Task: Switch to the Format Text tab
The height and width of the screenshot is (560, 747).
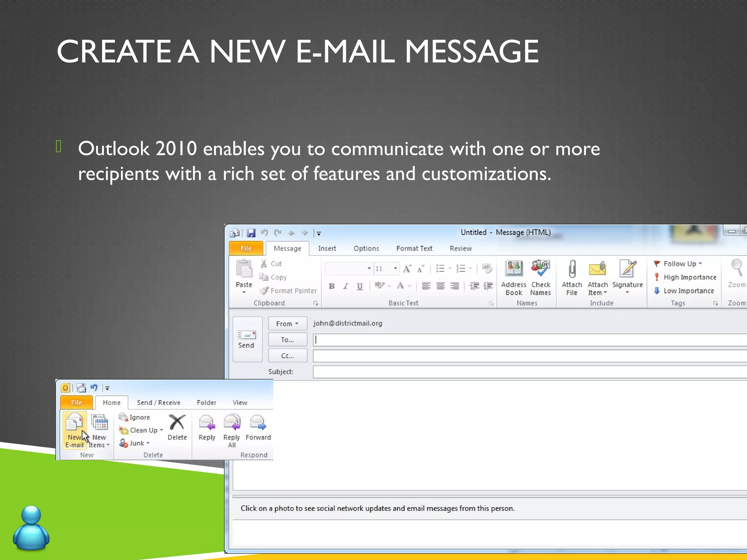Action: pos(414,248)
